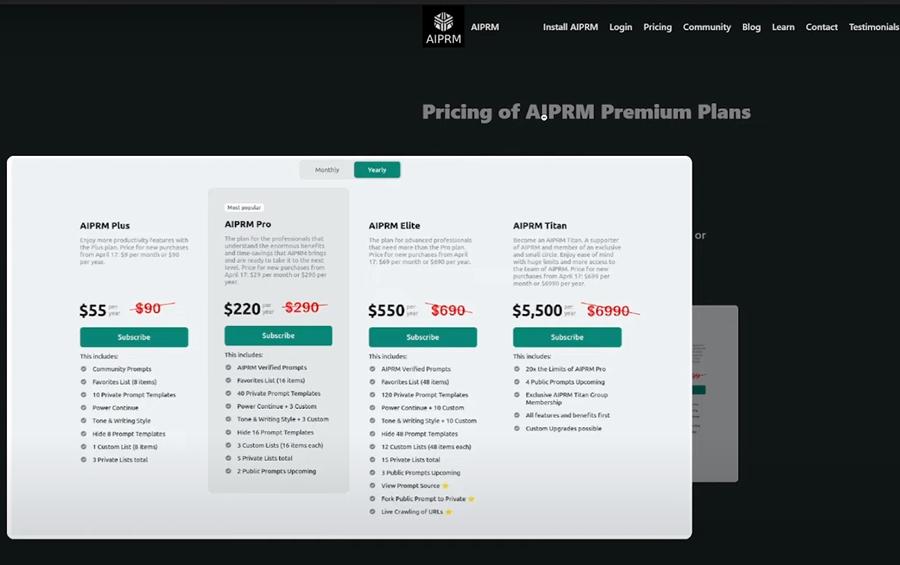Open the Blog link in the header
The width and height of the screenshot is (900, 565).
pos(751,27)
